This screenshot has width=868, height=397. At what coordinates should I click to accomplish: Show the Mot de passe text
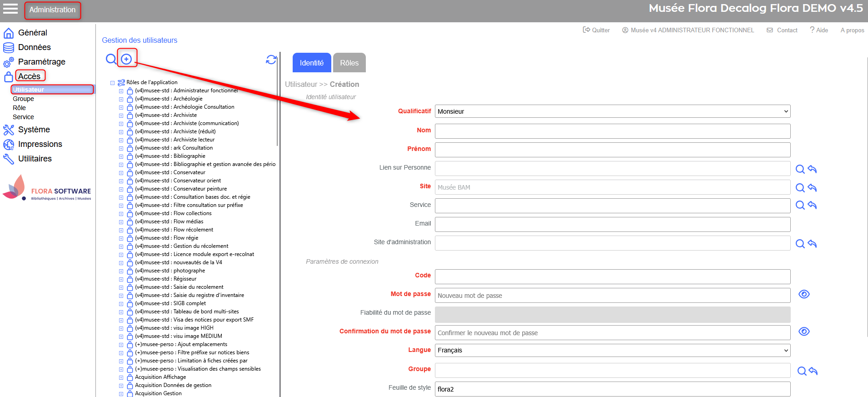pos(804,294)
